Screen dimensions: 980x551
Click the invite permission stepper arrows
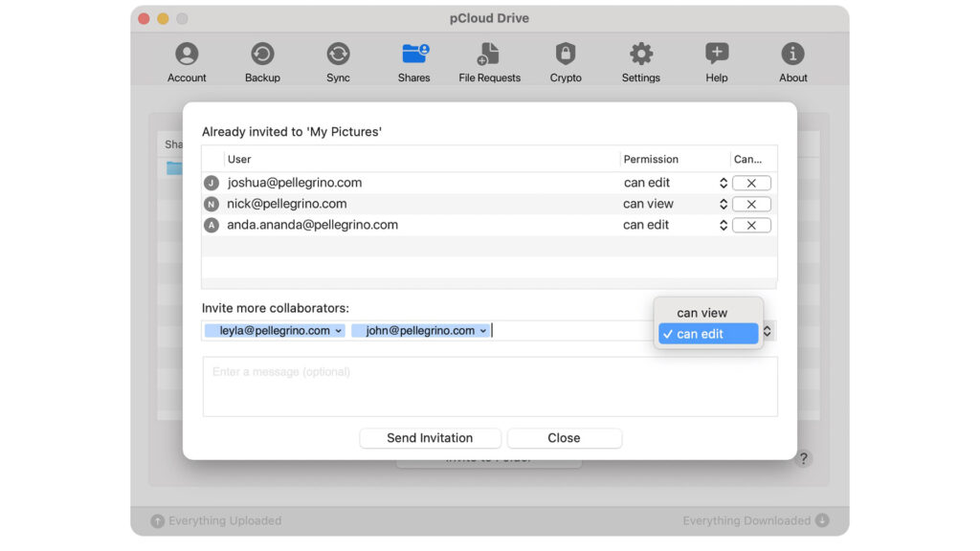(768, 331)
